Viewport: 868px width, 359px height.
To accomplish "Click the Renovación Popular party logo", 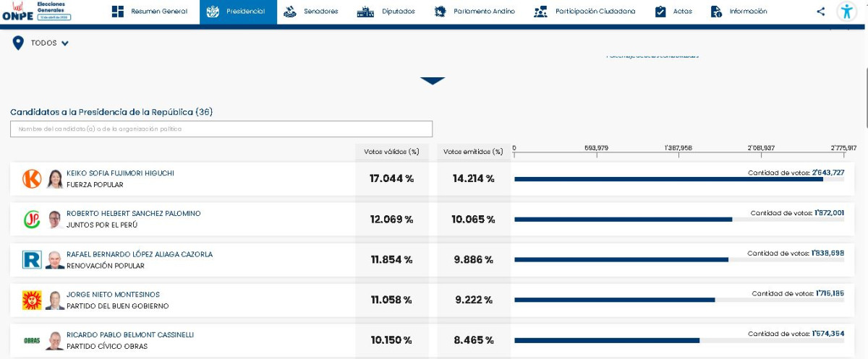I will pos(32,260).
